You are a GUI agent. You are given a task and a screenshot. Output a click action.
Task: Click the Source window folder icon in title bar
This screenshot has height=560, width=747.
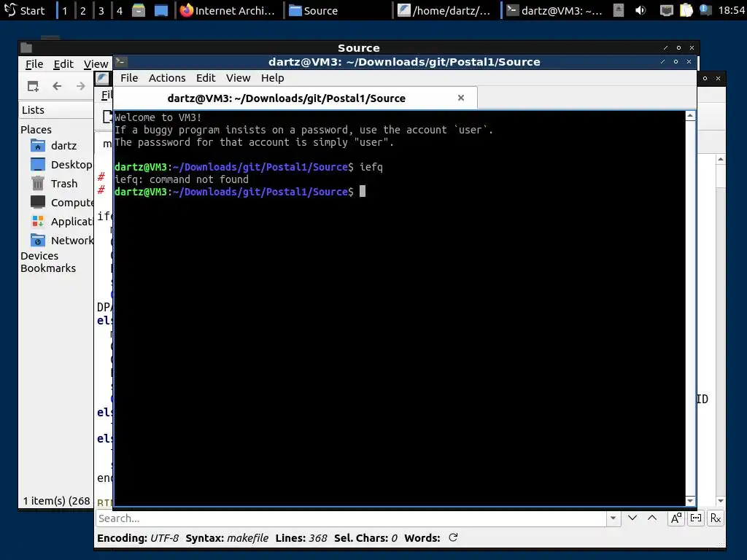point(26,47)
